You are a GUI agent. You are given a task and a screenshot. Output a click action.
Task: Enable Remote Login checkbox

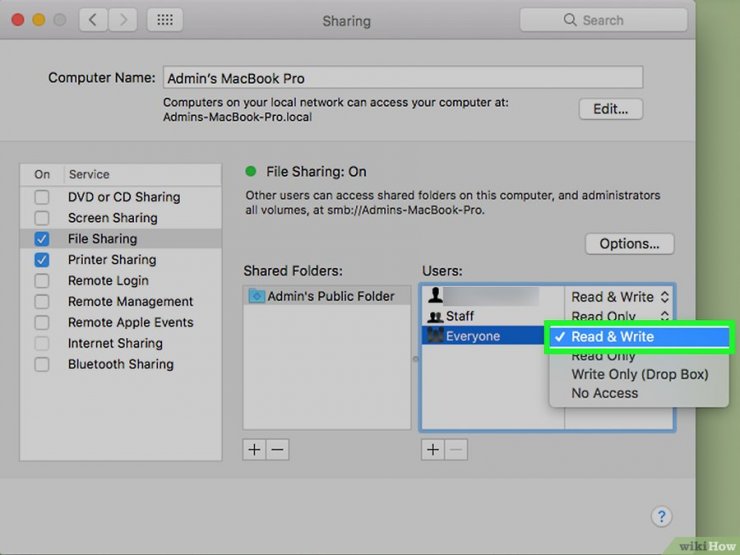click(x=42, y=280)
